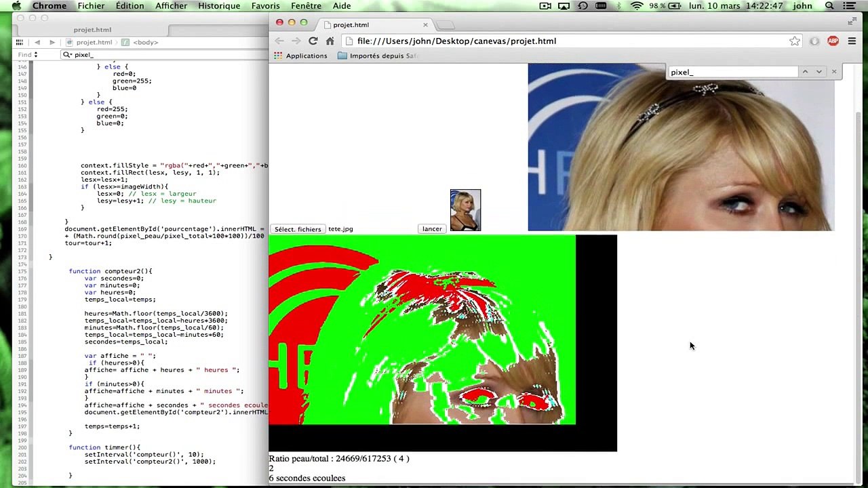Click the Ratio peau/total result text
The height and width of the screenshot is (488, 868).
[x=339, y=459]
